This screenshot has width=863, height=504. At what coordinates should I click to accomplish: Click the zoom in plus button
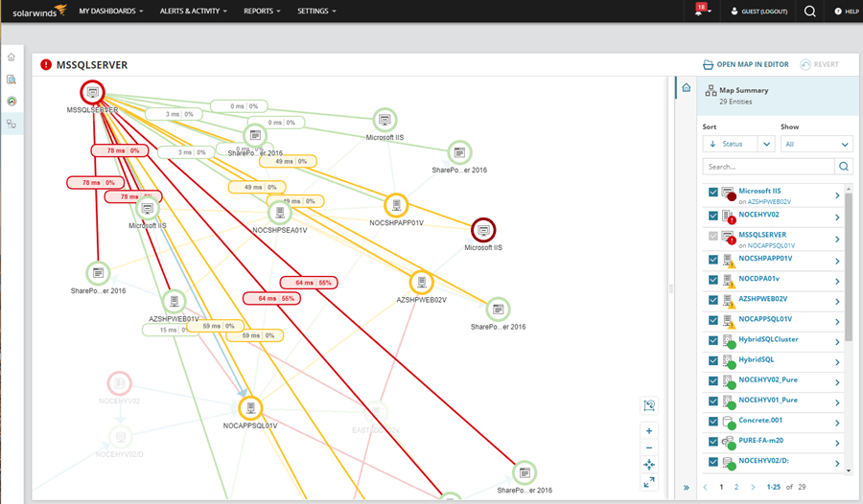(x=649, y=431)
